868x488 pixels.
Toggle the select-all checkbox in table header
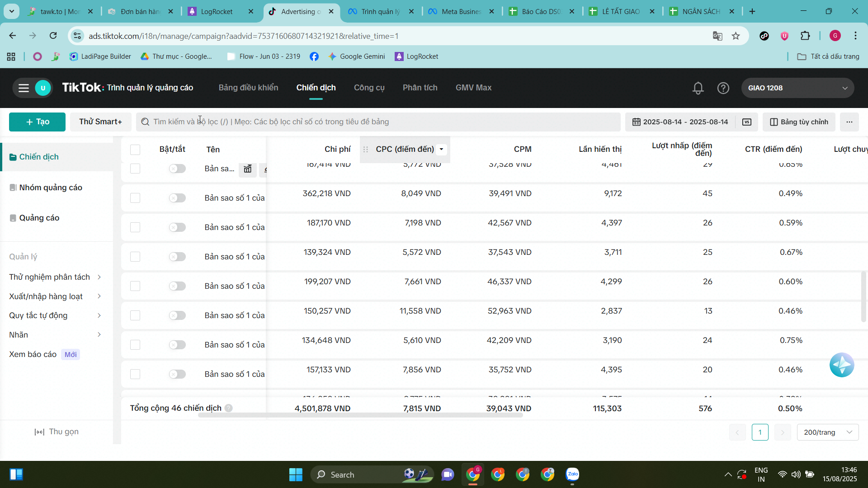pos(135,150)
